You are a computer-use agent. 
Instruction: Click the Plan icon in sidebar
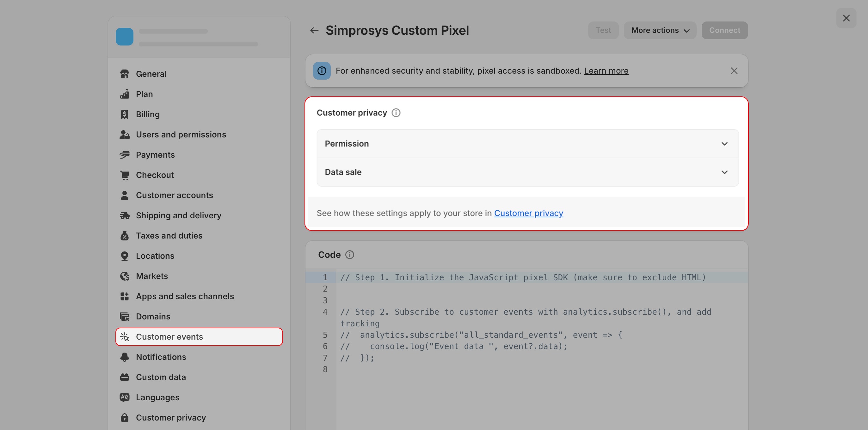(124, 94)
